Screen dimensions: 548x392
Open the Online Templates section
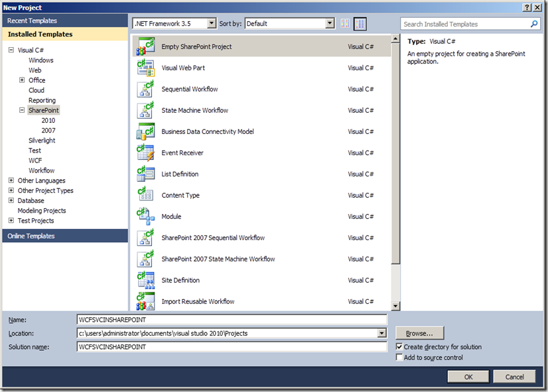(x=65, y=236)
